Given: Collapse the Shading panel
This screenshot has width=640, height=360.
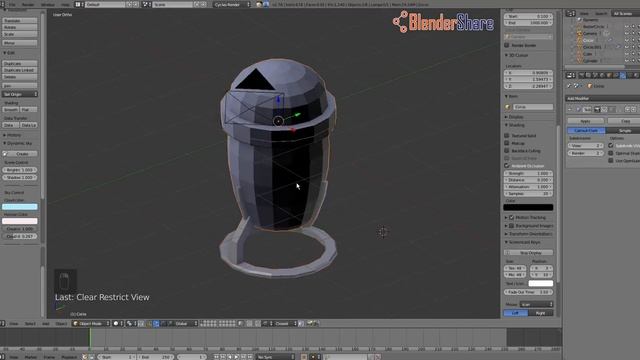Looking at the screenshot, I should 515,125.
